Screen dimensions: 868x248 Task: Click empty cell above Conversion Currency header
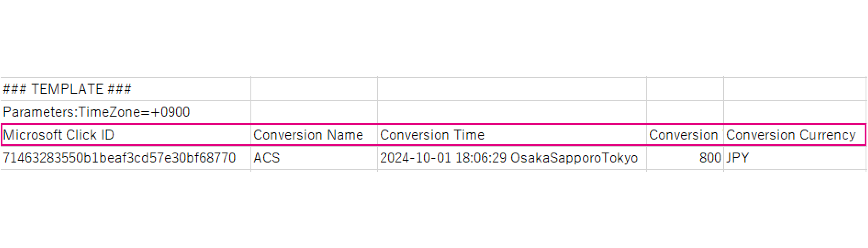click(795, 112)
